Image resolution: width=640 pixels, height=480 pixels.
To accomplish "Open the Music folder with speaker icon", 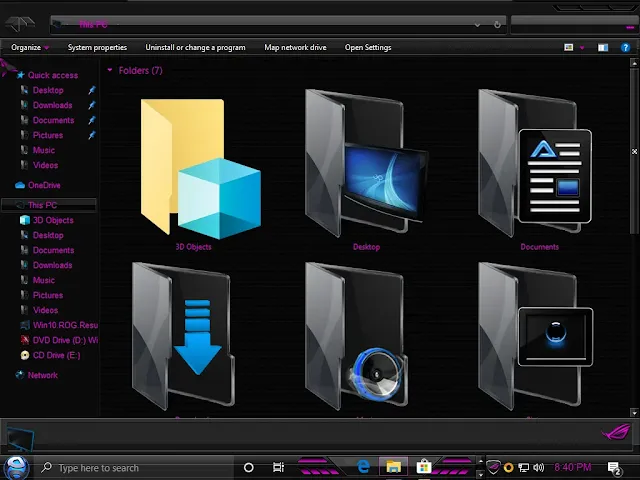I will click(x=356, y=336).
